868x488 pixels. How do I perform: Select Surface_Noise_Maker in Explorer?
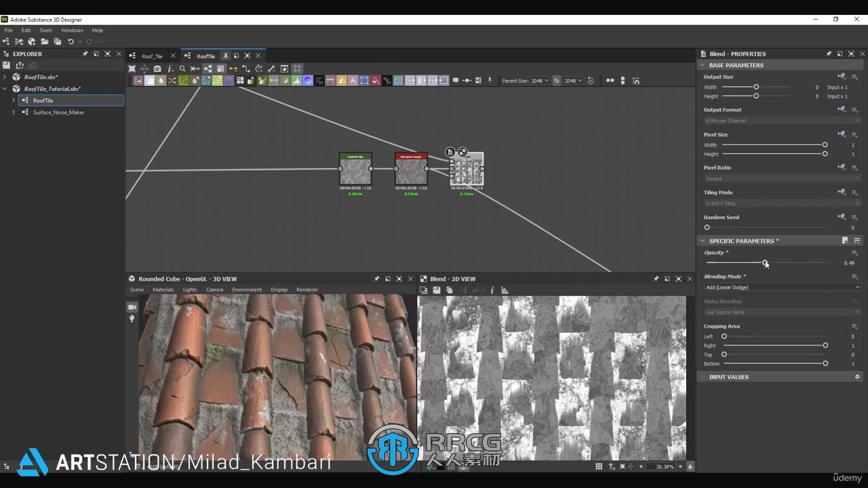click(58, 112)
